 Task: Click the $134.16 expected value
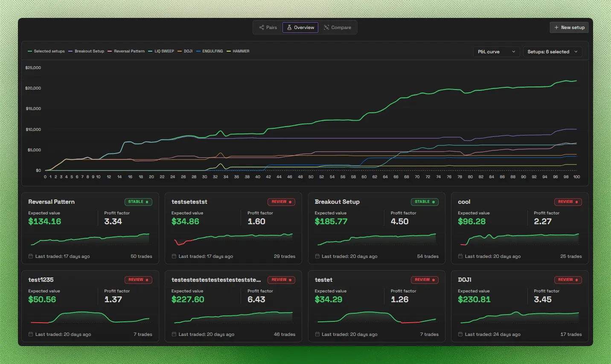click(x=45, y=222)
